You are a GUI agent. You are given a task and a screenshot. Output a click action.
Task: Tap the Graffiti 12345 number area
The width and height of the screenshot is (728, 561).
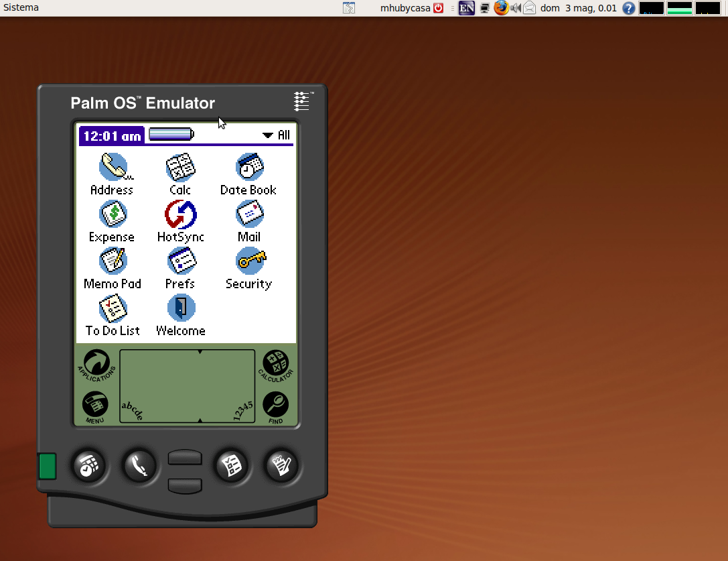click(228, 386)
